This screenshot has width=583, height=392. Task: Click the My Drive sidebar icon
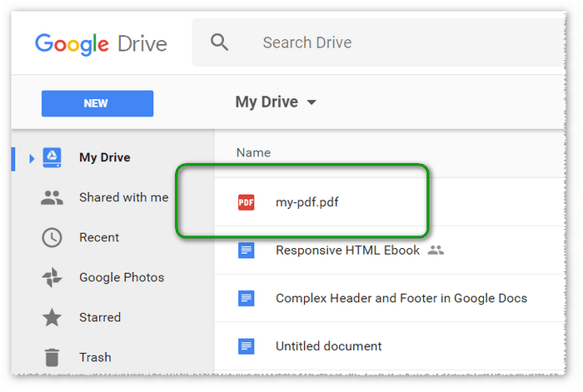pyautogui.click(x=52, y=157)
